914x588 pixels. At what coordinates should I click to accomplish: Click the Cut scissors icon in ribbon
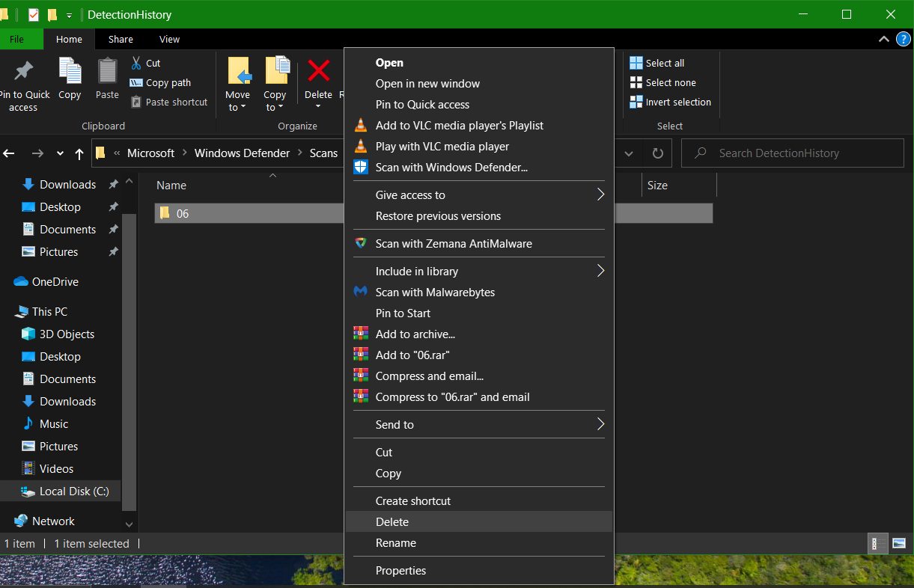pyautogui.click(x=136, y=63)
